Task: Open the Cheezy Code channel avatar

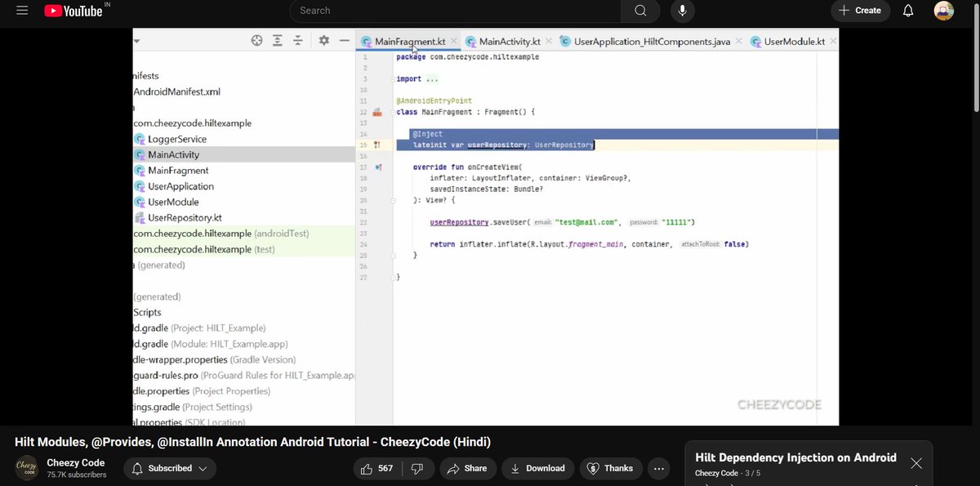Action: [27, 468]
